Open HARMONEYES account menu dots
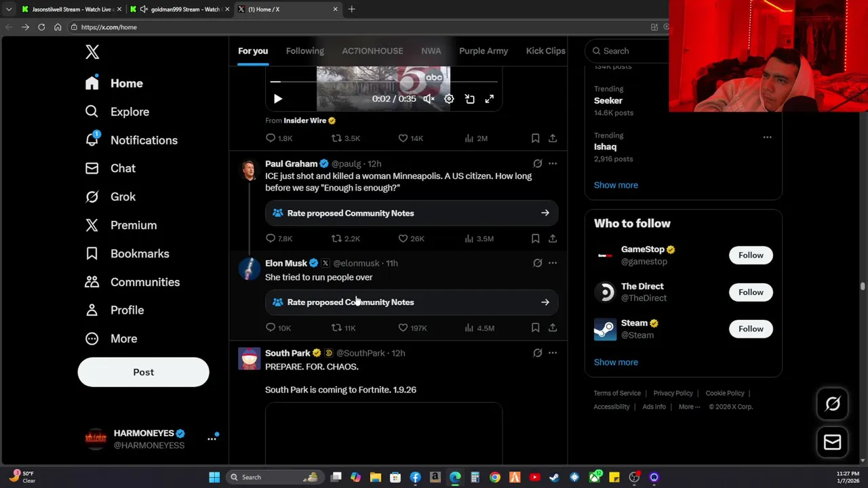The height and width of the screenshot is (488, 868). pyautogui.click(x=212, y=439)
